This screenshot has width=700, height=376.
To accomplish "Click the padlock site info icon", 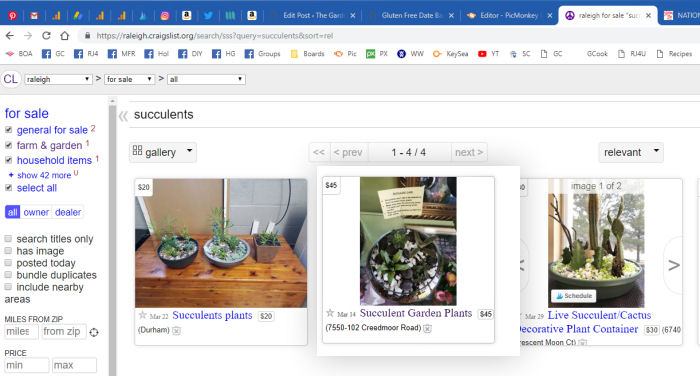I will (88, 36).
